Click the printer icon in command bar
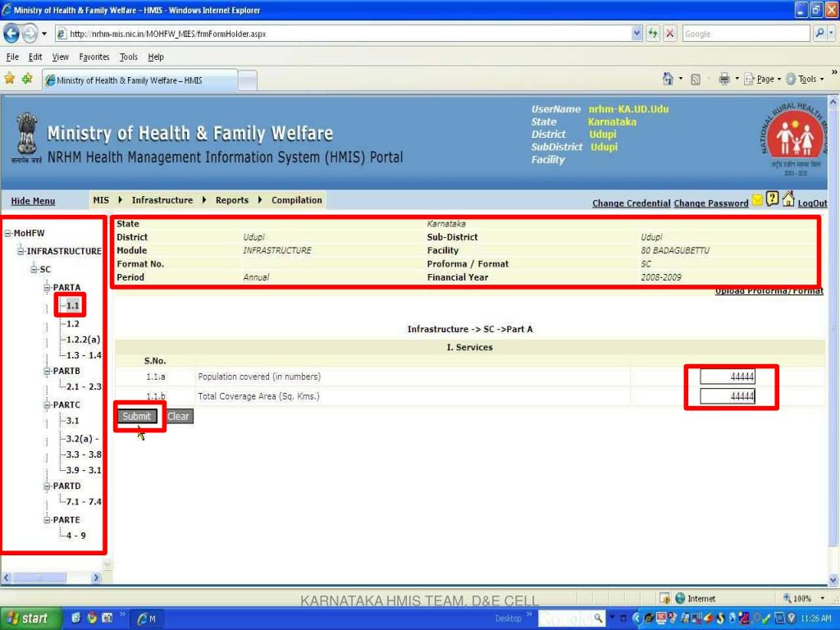This screenshot has width=840, height=630. pos(724,80)
